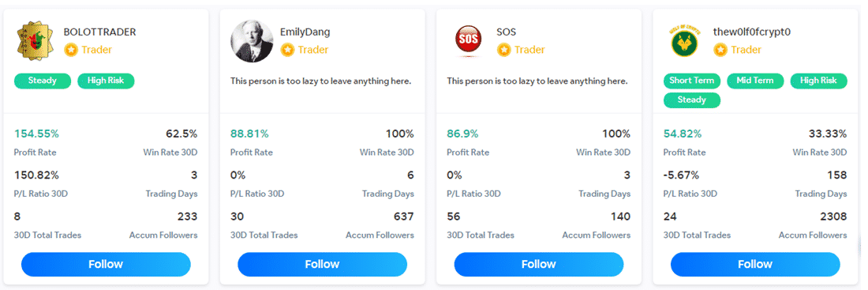This screenshot has height=290, width=868.
Task: Follow EmilyDang
Action: (x=322, y=265)
